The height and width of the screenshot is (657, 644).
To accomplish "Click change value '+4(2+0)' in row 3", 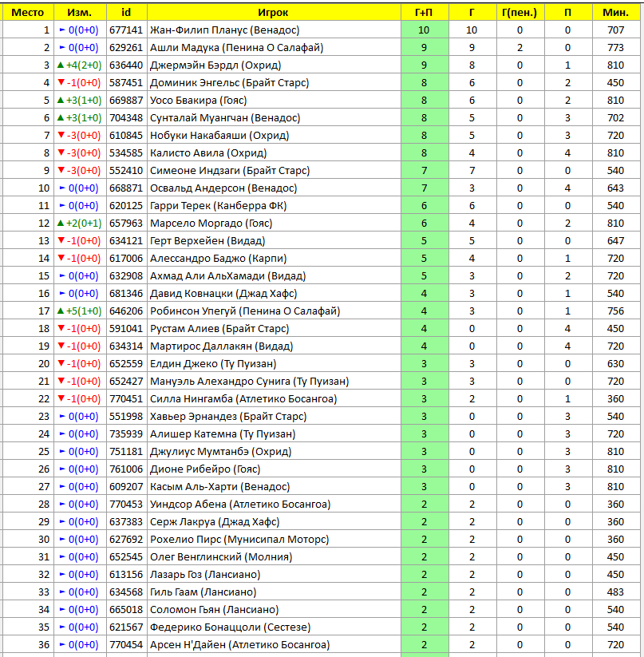I will point(84,65).
